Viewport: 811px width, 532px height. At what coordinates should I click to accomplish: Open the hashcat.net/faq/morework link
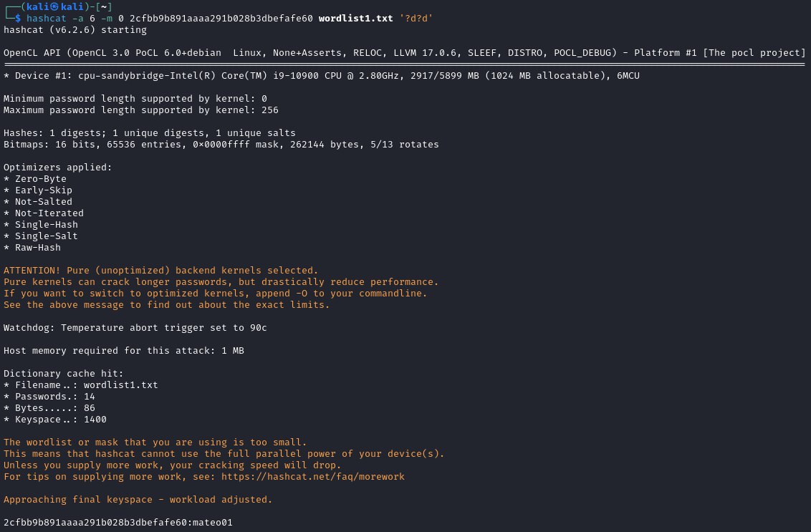[x=312, y=477]
